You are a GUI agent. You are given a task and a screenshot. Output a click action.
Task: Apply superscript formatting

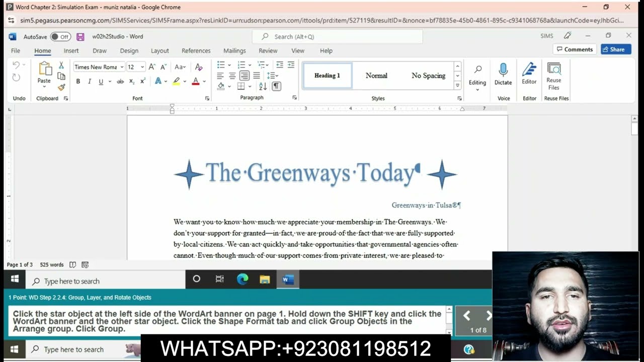(x=143, y=81)
